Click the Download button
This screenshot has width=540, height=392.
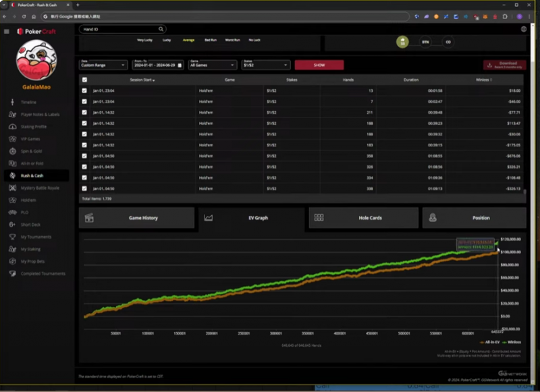(504, 65)
